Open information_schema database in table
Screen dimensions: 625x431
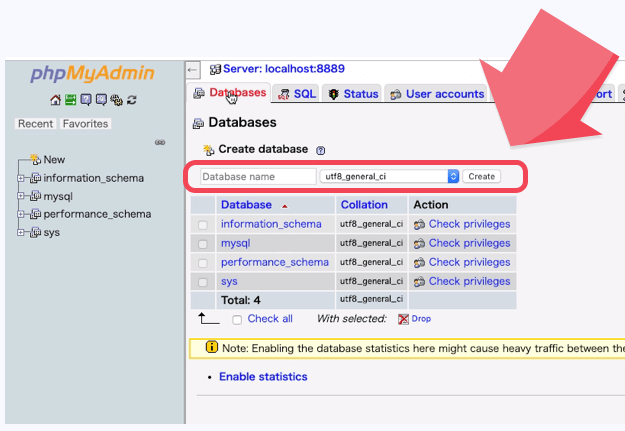click(x=271, y=224)
